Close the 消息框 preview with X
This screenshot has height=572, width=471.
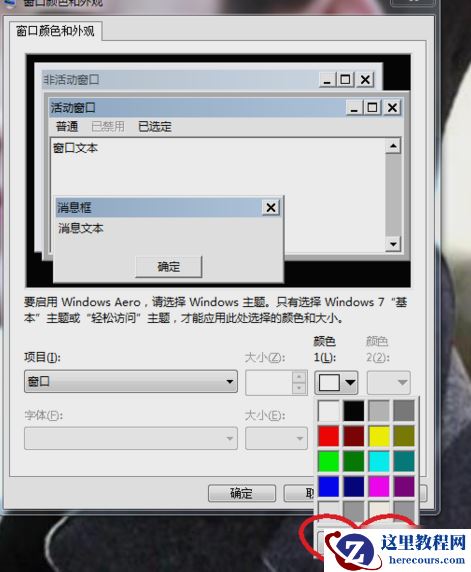click(x=271, y=208)
